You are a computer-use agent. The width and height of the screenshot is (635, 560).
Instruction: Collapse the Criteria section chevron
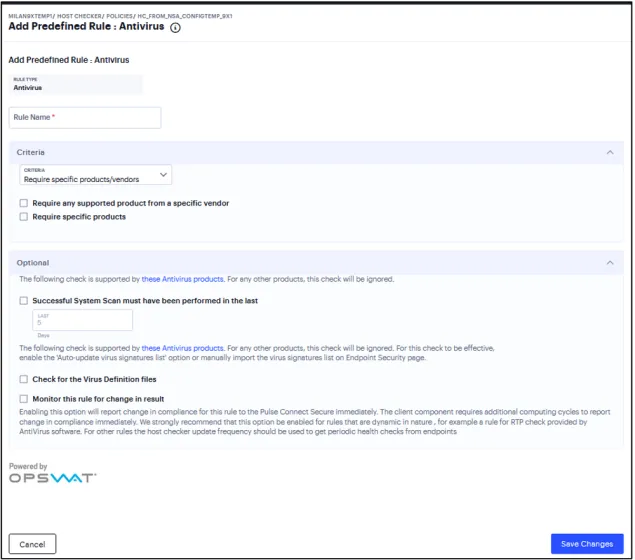(609, 152)
